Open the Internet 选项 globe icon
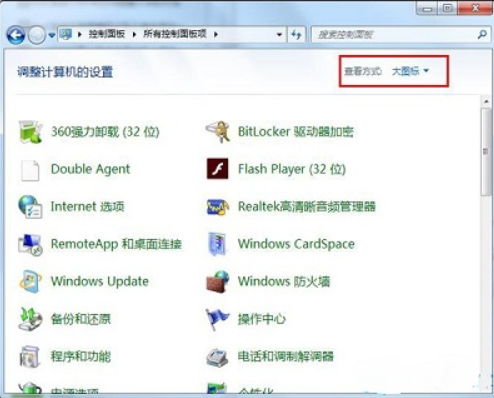The width and height of the screenshot is (494, 398). coord(30,207)
